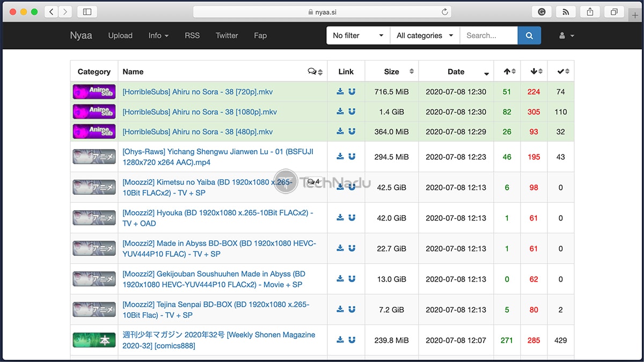Screen dimensions: 644x362
Task: Open magnet link for Tejina Senpai BD-BOX
Action: (352, 309)
